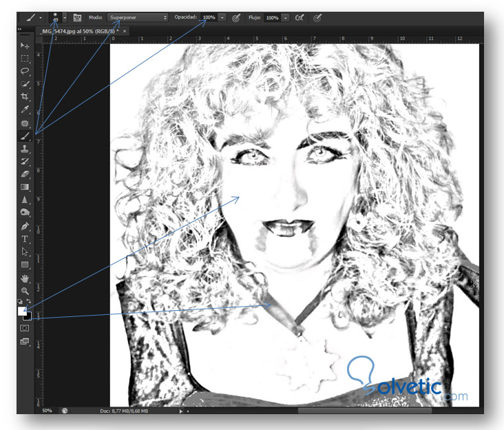Pick the white foreground color swatch
Image resolution: width=504 pixels, height=430 pixels.
(22, 311)
